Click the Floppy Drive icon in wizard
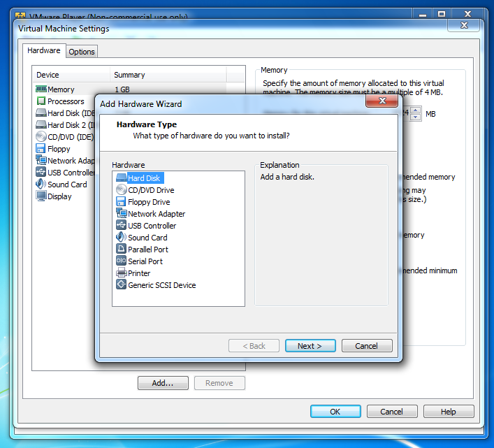Viewport: 494px width, 448px height. (122, 201)
